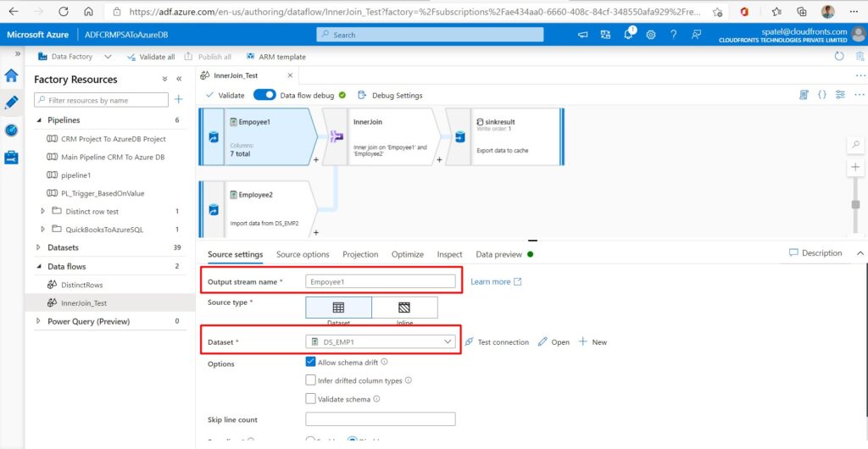The image size is (868, 449).
Task: Select Inline source type option
Action: click(x=404, y=308)
